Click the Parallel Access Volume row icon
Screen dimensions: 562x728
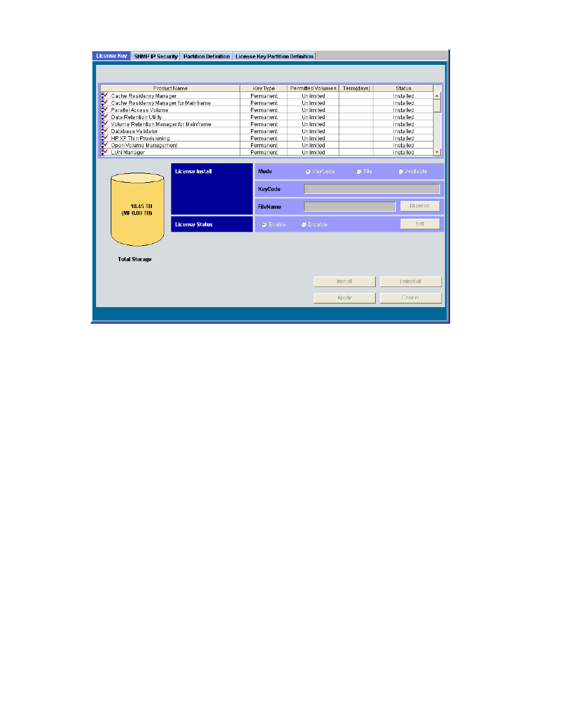104,110
